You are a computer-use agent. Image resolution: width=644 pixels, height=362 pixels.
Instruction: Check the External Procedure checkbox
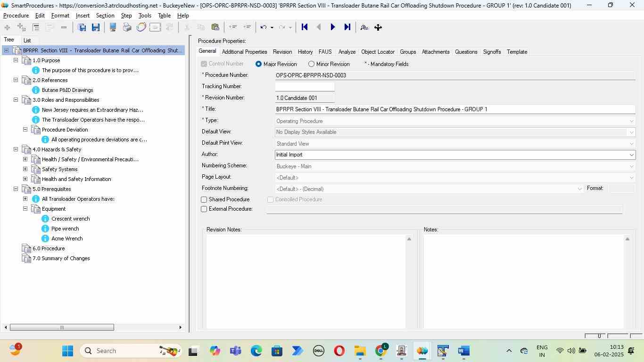[x=204, y=209]
